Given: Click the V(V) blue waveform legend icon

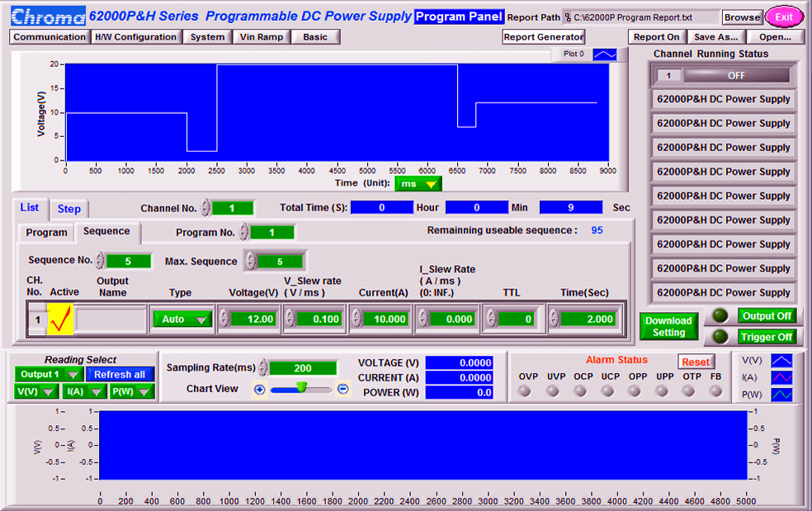Looking at the screenshot, I should point(781,360).
